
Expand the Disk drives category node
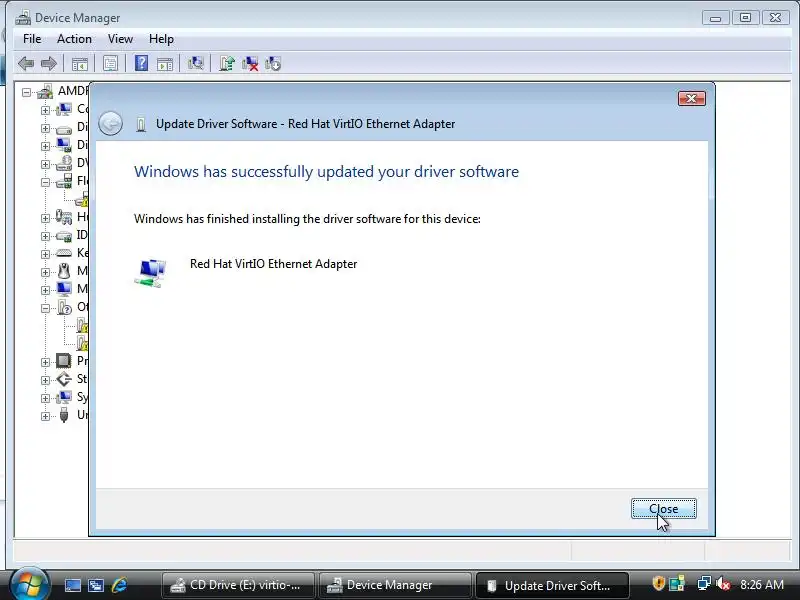click(45, 128)
